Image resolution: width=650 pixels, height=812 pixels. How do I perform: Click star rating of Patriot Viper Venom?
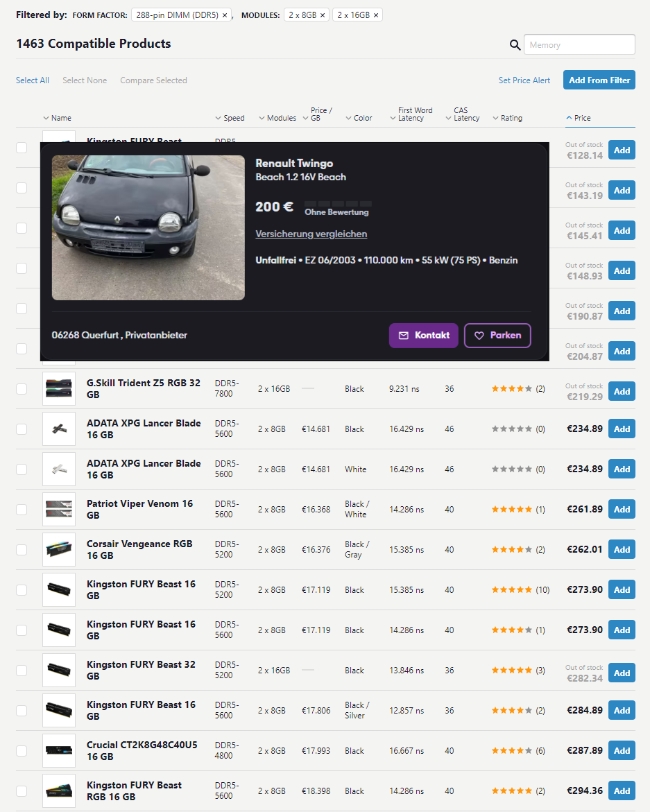(x=512, y=510)
